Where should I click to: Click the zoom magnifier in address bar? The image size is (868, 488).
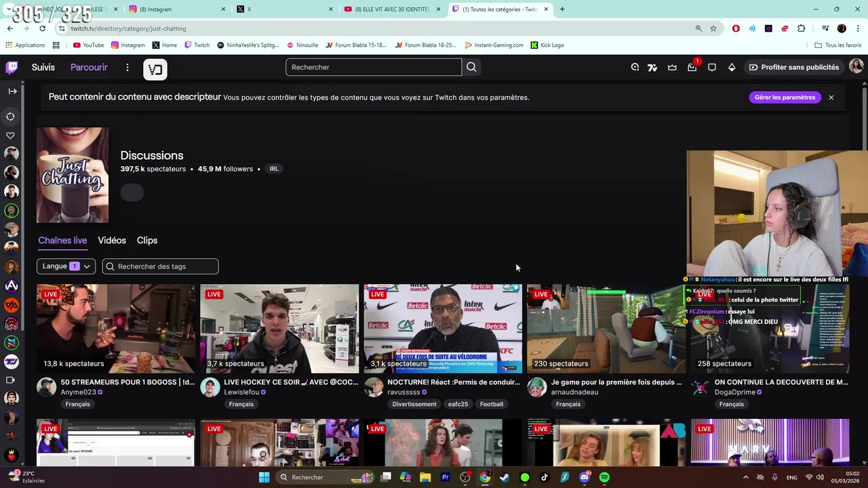point(698,28)
